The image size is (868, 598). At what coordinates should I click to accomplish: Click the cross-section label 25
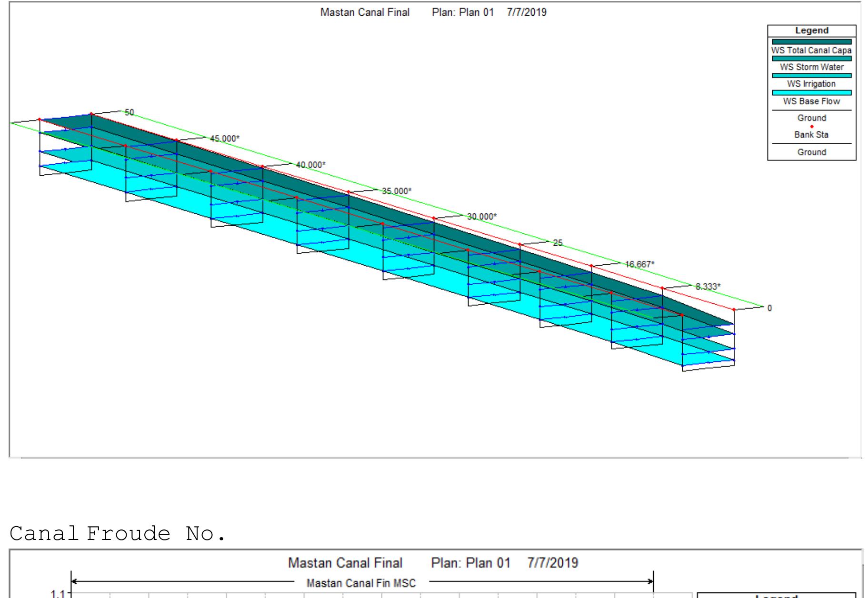[558, 243]
